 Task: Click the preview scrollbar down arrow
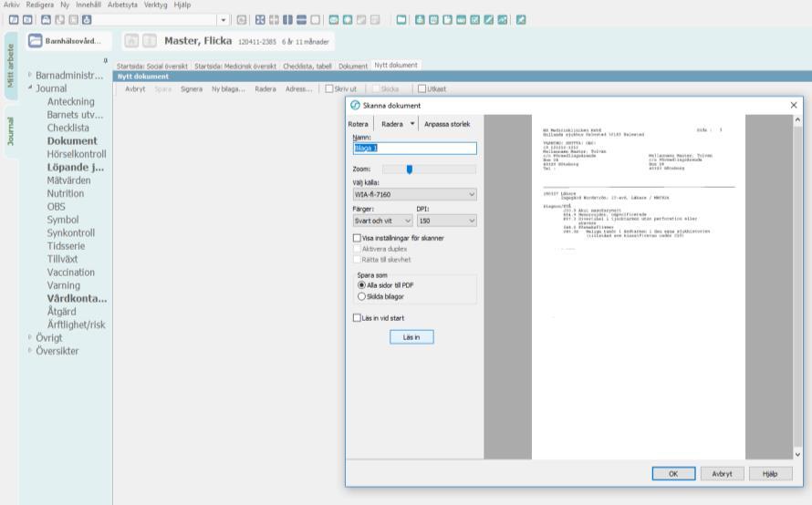[797, 454]
